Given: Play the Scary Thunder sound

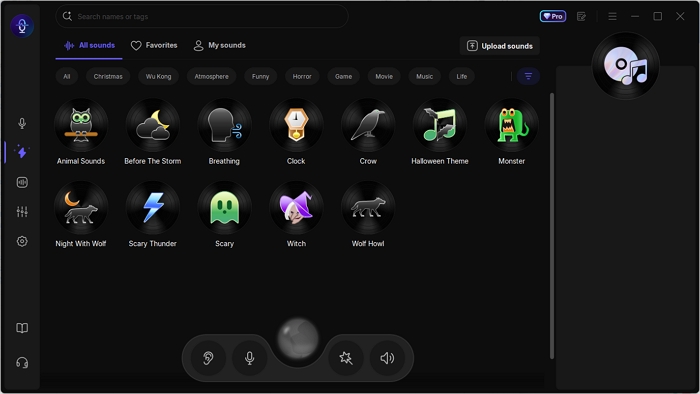Looking at the screenshot, I should (153, 208).
